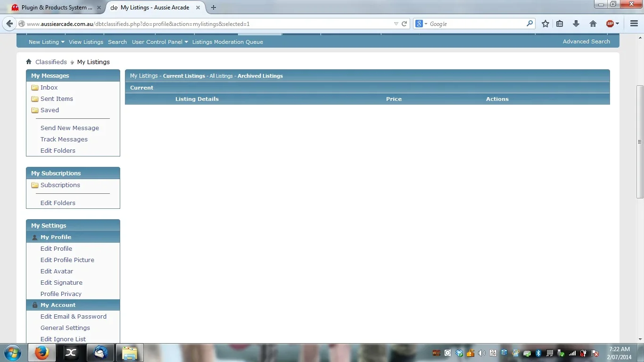Click the Dropbox tray icon
Image resolution: width=644 pixels, height=362 pixels.
pyautogui.click(x=459, y=353)
